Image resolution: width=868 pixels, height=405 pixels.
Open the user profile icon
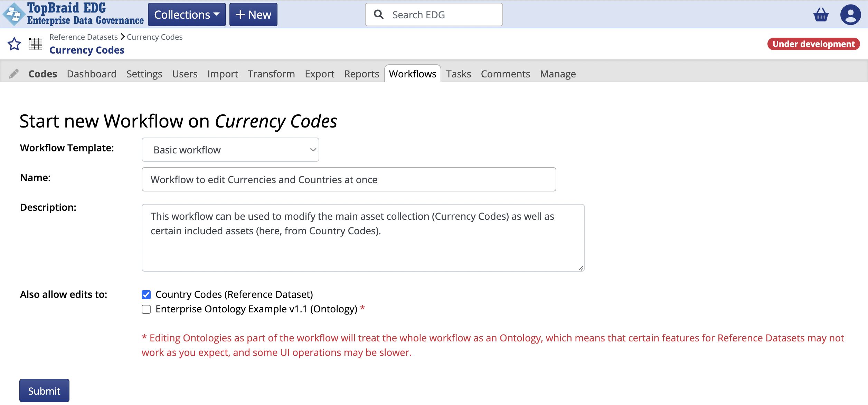click(850, 15)
